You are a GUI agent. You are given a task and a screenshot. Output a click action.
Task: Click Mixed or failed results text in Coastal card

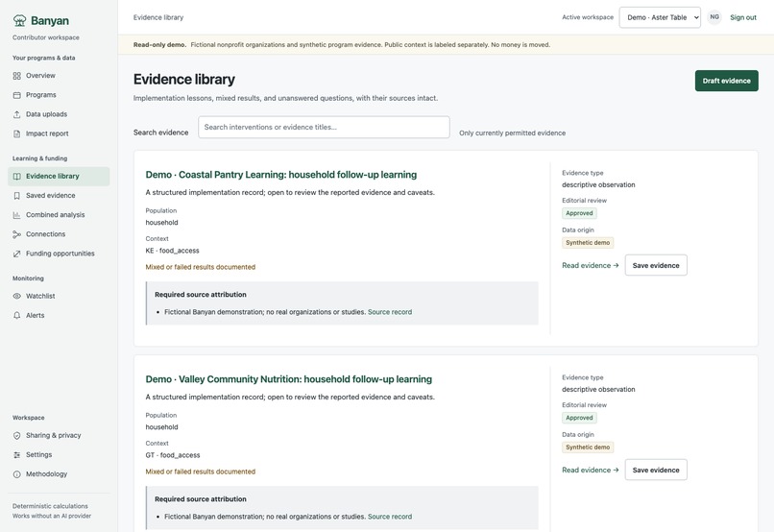pos(201,267)
